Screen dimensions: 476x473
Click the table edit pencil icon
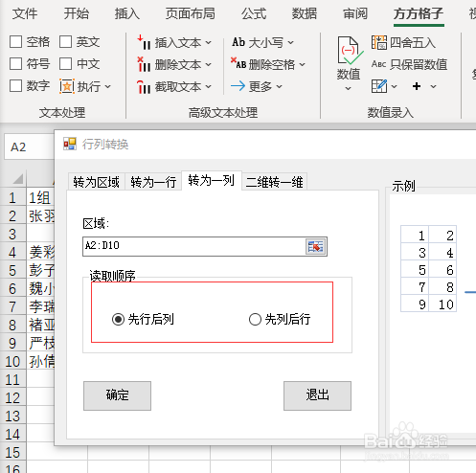pos(379,86)
